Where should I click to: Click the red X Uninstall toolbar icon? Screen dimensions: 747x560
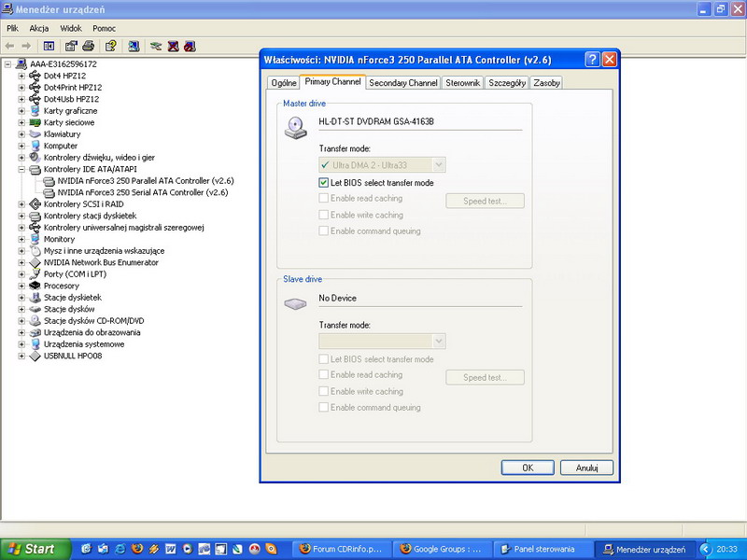[173, 46]
